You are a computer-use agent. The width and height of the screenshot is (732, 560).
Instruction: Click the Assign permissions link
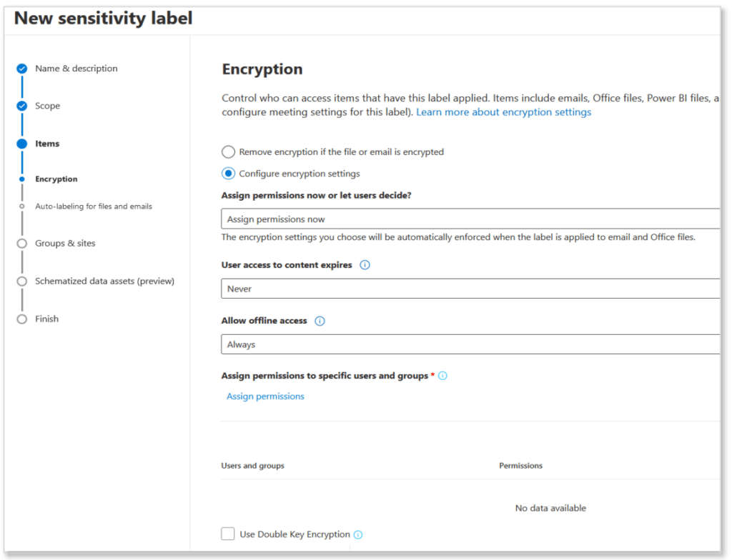coord(265,396)
